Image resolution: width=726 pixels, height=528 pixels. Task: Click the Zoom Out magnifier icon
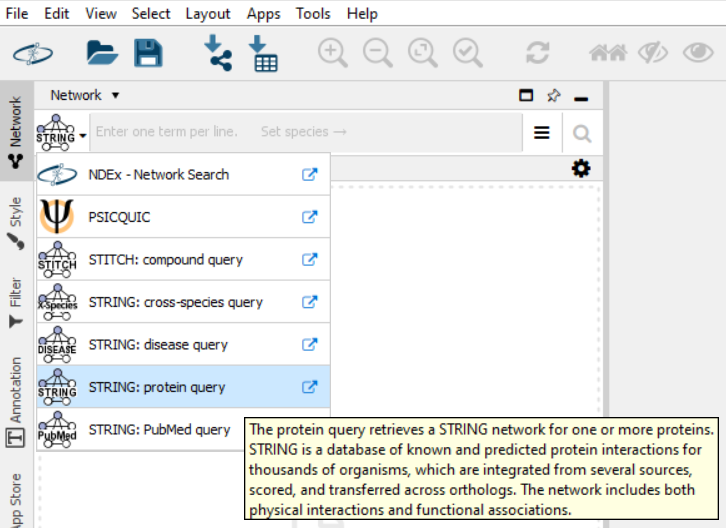[378, 53]
